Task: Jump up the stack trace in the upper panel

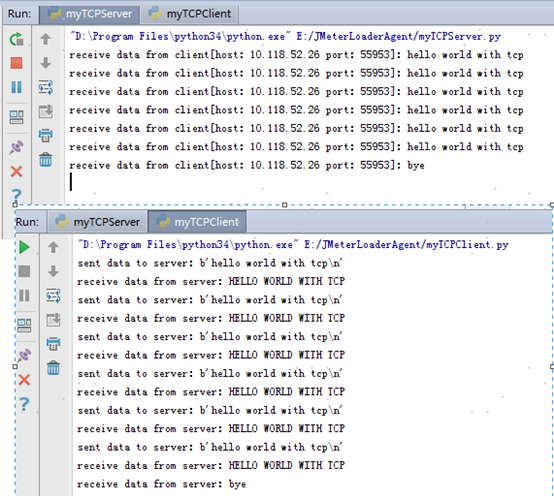Action: pos(46,39)
